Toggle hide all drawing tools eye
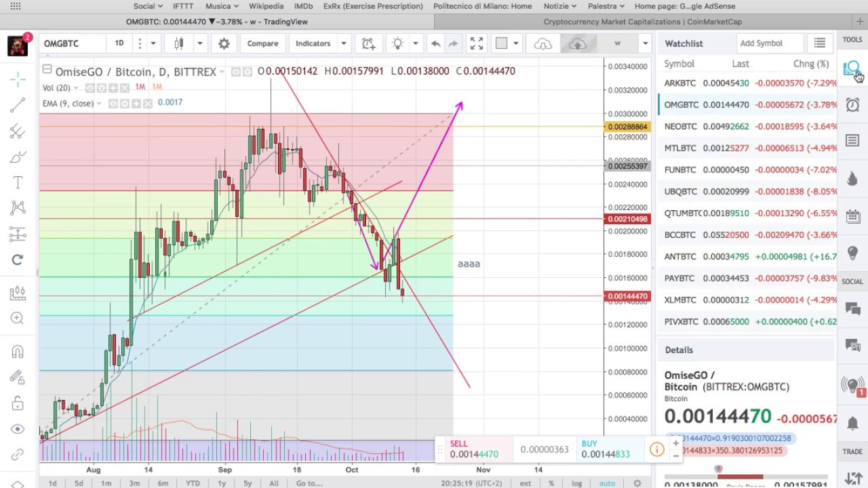 (x=18, y=429)
